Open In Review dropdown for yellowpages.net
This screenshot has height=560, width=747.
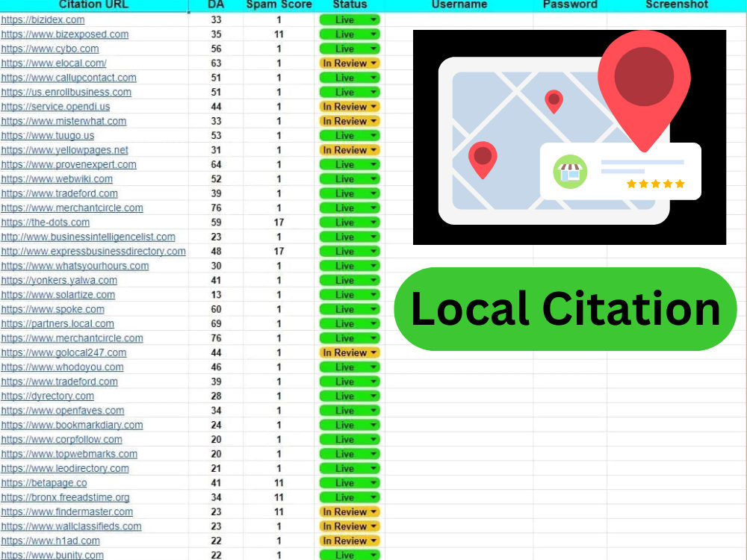point(374,150)
